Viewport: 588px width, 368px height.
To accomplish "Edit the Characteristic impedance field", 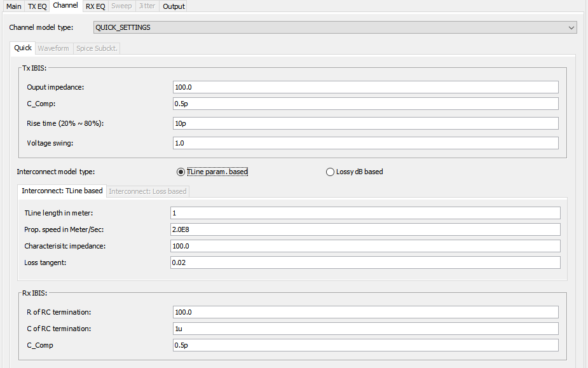I will (x=365, y=246).
